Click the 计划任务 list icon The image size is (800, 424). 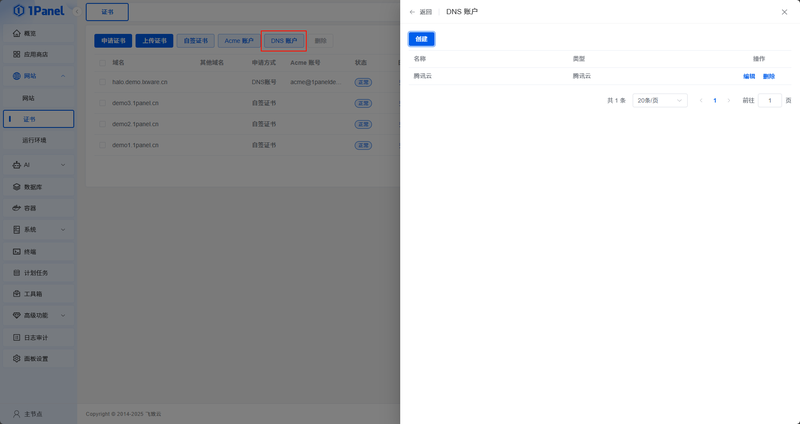click(17, 273)
